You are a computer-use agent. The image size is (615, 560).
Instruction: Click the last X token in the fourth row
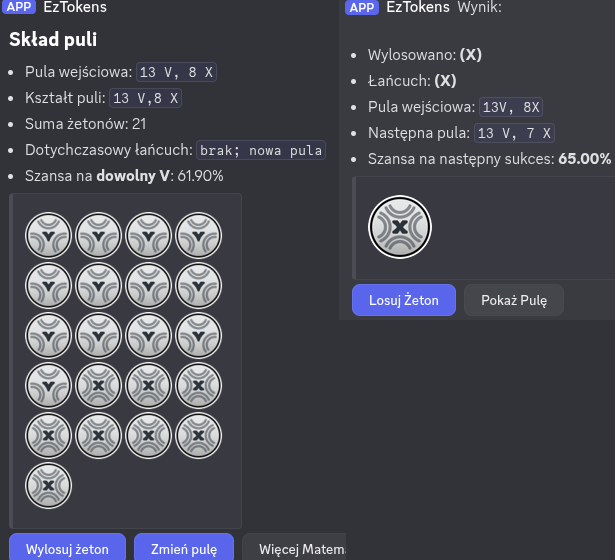[198, 386]
